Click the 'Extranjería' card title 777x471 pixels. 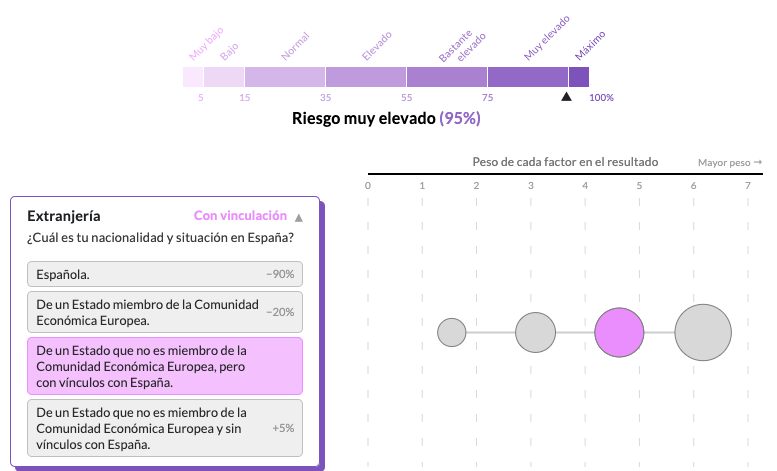[x=64, y=216]
